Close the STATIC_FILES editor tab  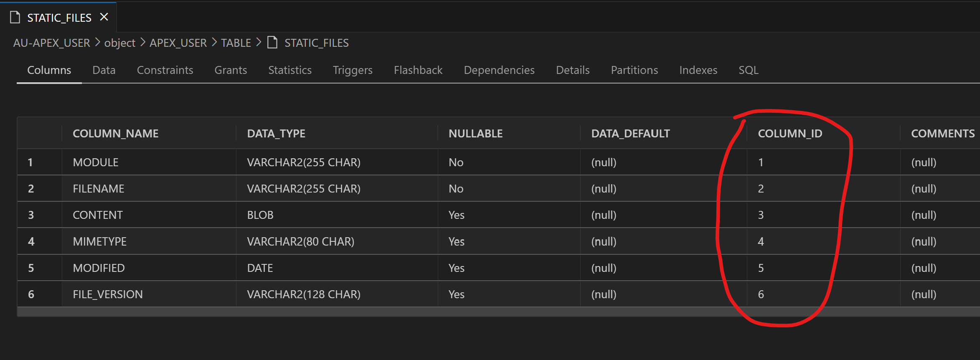coord(104,17)
